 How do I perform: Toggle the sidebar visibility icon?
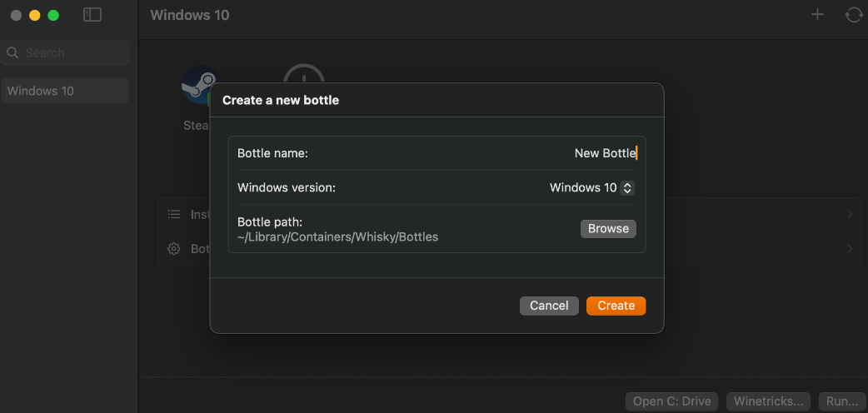(92, 15)
